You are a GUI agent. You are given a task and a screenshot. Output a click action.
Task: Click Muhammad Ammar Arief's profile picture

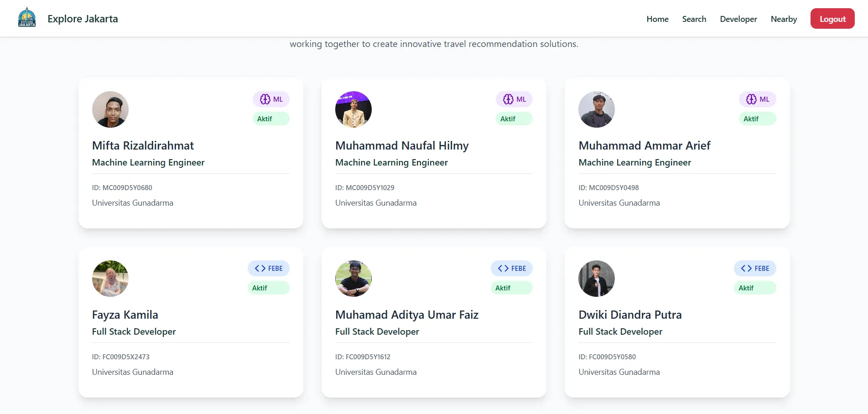pos(597,109)
